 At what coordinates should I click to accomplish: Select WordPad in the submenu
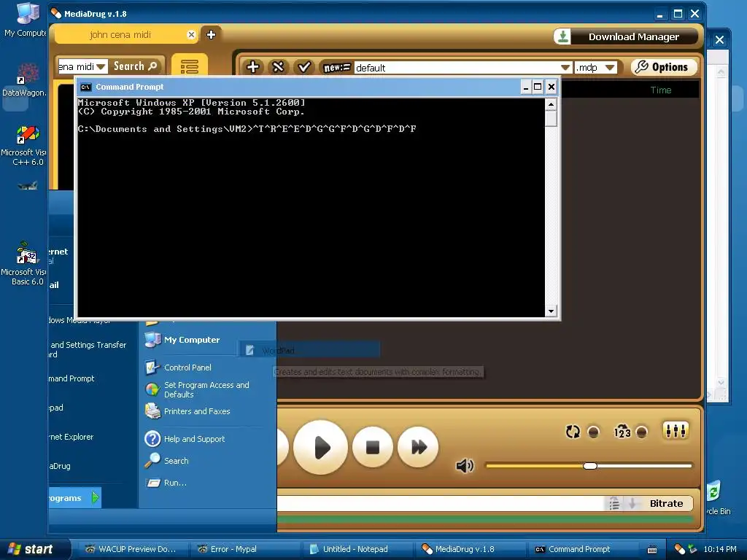[309, 351]
